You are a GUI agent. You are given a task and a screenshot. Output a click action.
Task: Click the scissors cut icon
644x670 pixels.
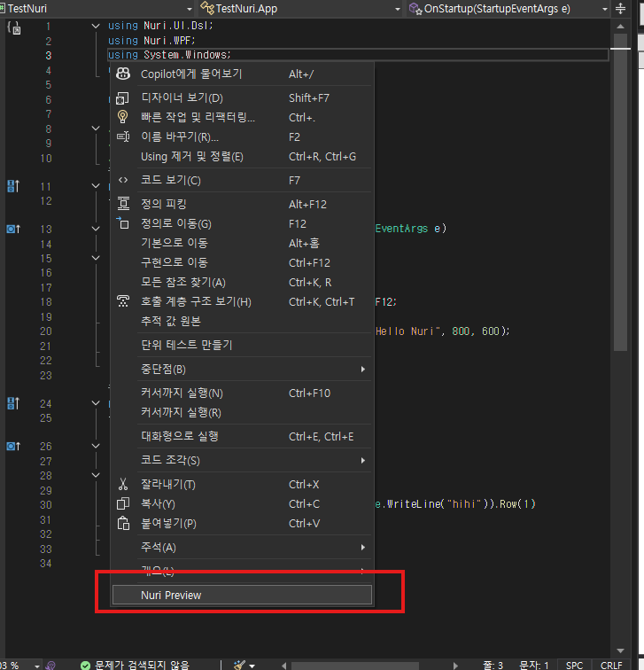coord(123,484)
